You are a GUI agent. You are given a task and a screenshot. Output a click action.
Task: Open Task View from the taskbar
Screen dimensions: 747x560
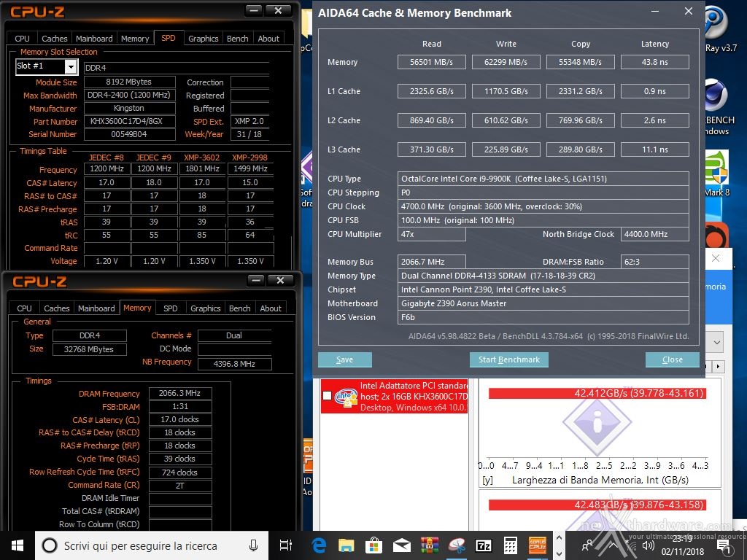point(286,545)
